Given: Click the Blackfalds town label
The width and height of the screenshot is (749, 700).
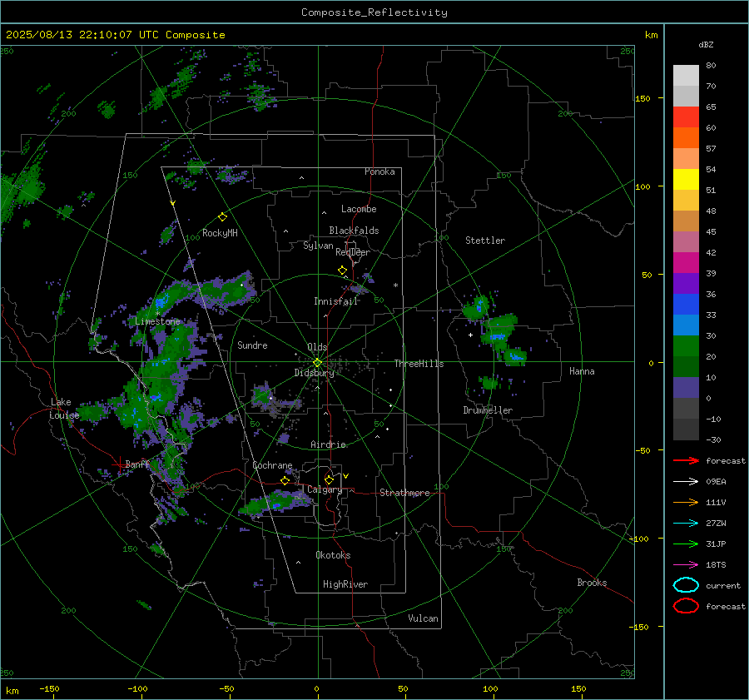Looking at the screenshot, I should [354, 231].
